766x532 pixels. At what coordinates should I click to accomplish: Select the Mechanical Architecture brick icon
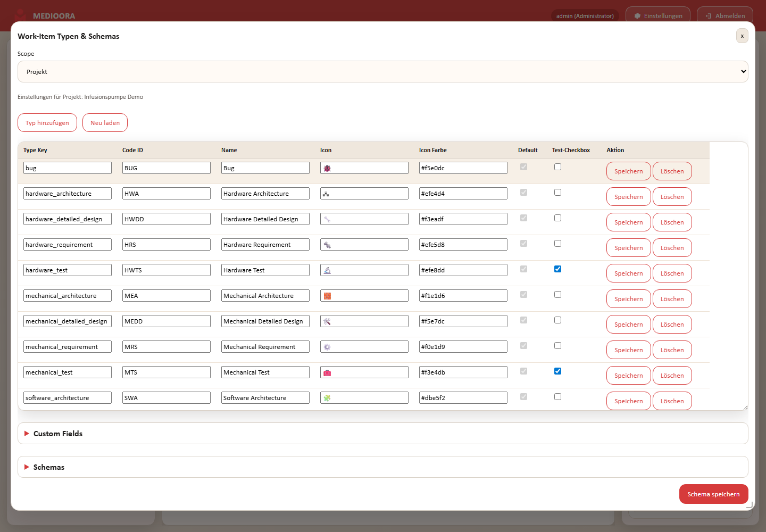coord(327,296)
